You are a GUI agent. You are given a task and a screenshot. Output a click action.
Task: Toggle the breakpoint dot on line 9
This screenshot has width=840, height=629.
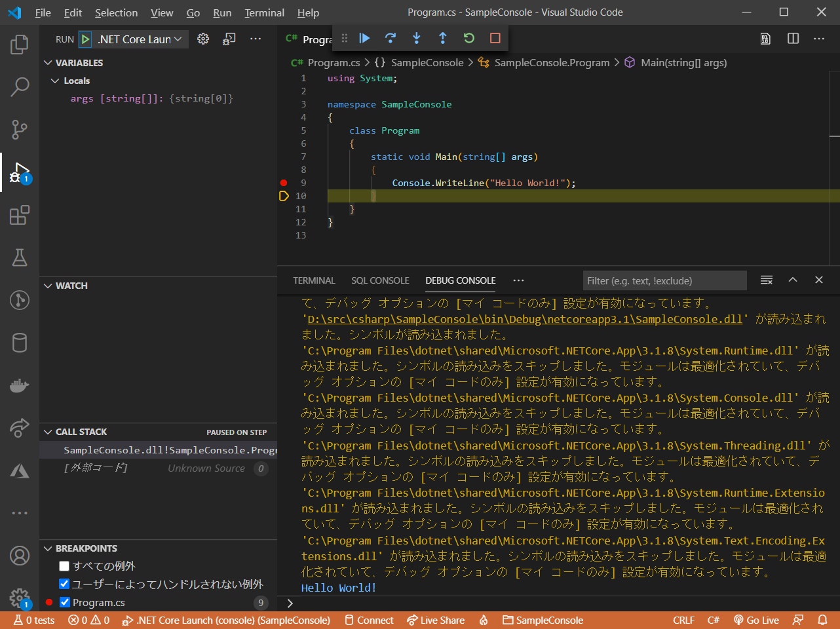(x=284, y=183)
